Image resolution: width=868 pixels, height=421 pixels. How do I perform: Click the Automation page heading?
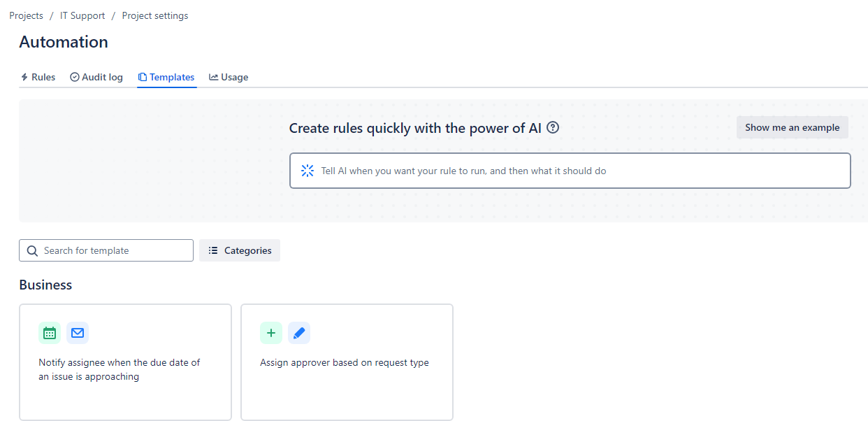(64, 42)
